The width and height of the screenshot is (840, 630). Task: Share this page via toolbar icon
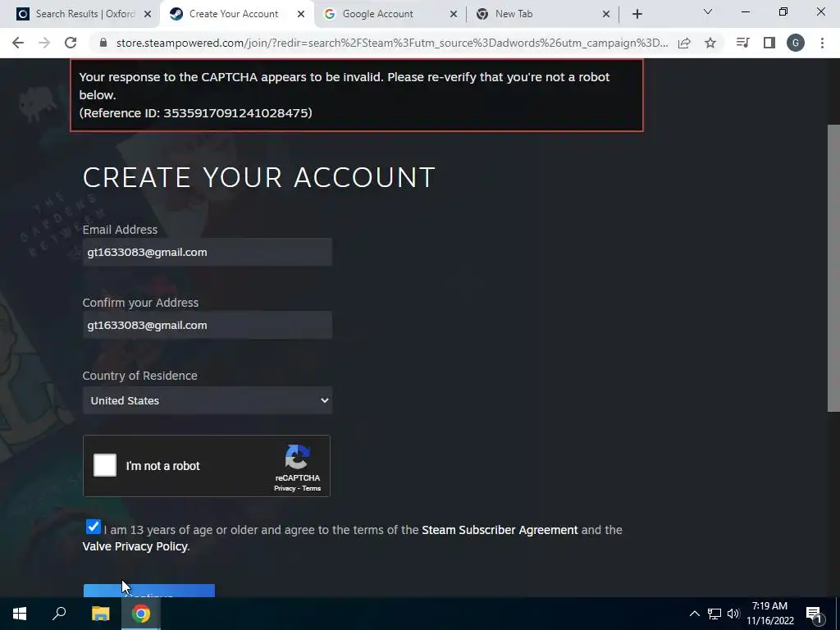pyautogui.click(x=684, y=43)
